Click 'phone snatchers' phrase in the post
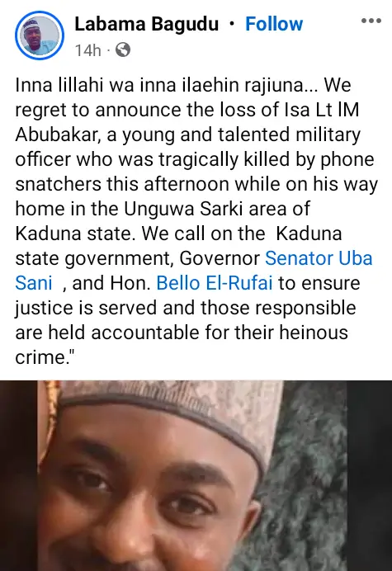392x571 pixels. (59, 184)
